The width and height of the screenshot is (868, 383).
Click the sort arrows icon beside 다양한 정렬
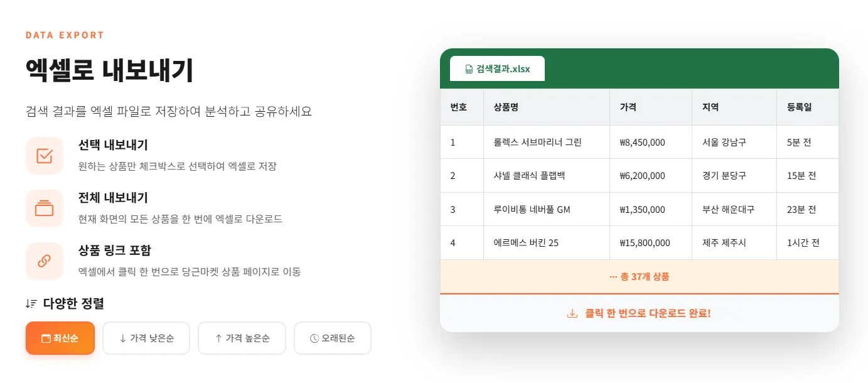point(29,303)
